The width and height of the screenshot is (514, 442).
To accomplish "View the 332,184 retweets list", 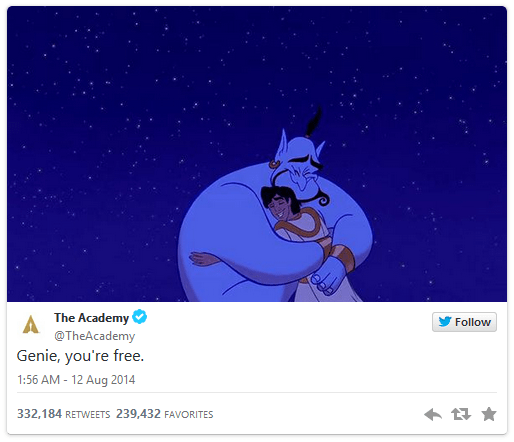I will 63,414.
